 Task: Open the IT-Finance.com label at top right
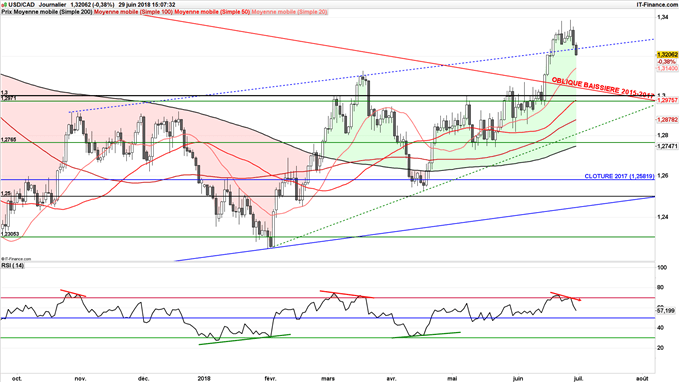[657, 5]
